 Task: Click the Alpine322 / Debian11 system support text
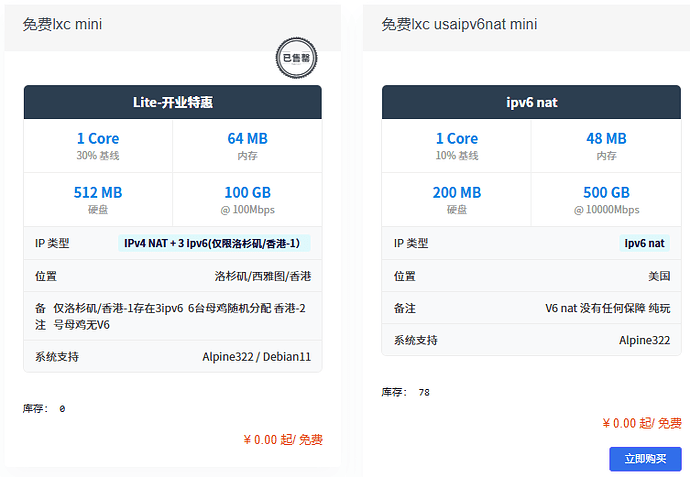pos(256,357)
